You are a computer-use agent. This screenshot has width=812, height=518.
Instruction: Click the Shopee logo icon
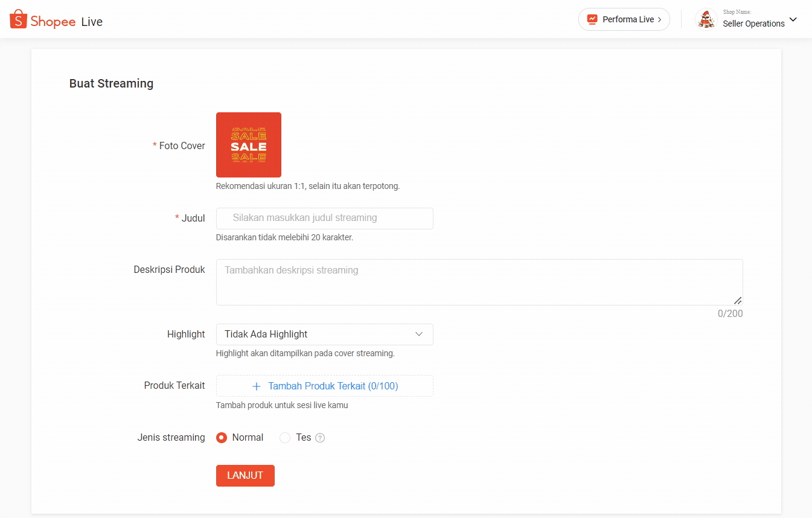(x=18, y=19)
